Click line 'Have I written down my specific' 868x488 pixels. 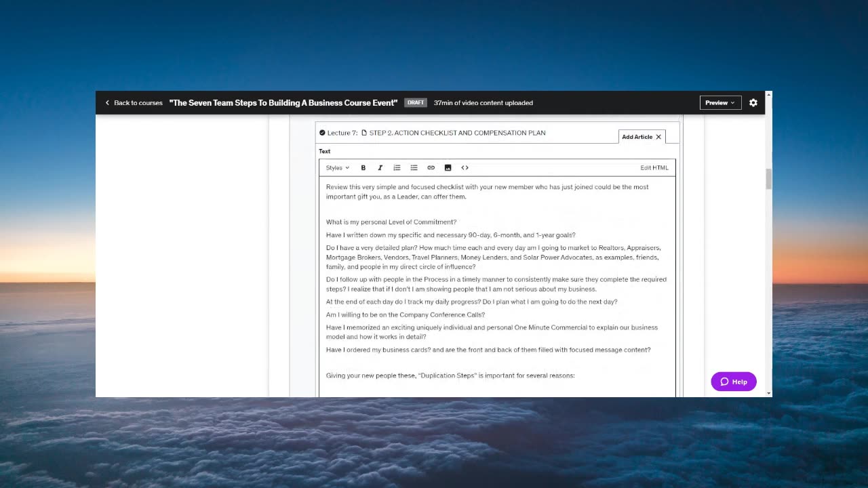(451, 235)
